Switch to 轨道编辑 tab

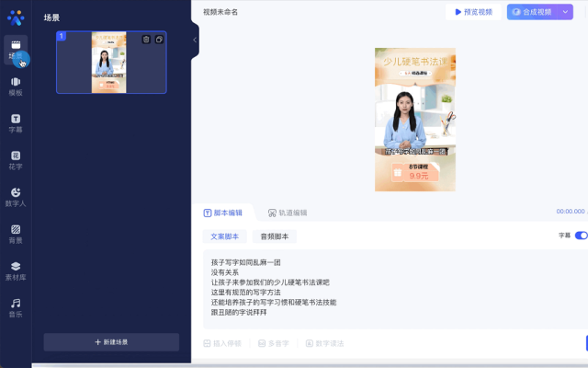pos(288,213)
